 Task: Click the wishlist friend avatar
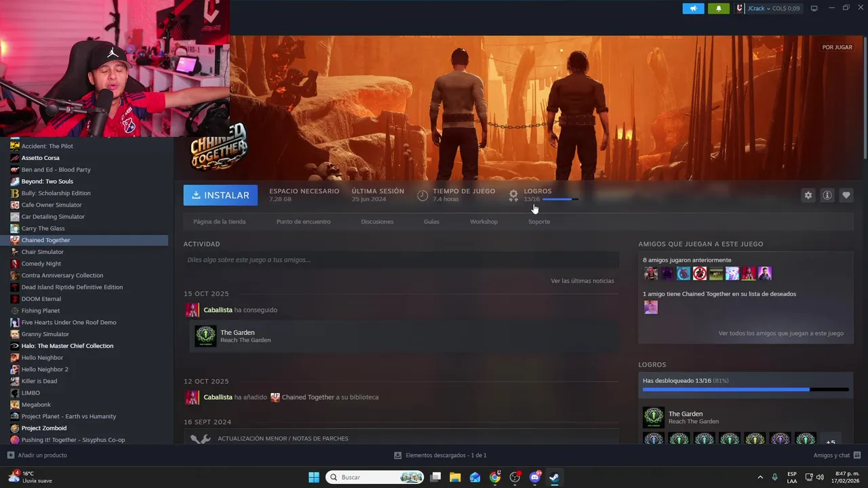[651, 308]
